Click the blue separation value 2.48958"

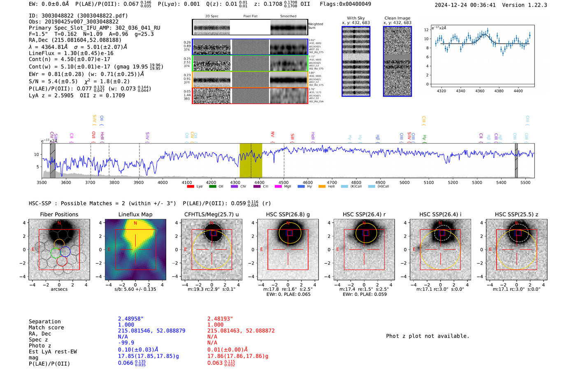(131, 319)
